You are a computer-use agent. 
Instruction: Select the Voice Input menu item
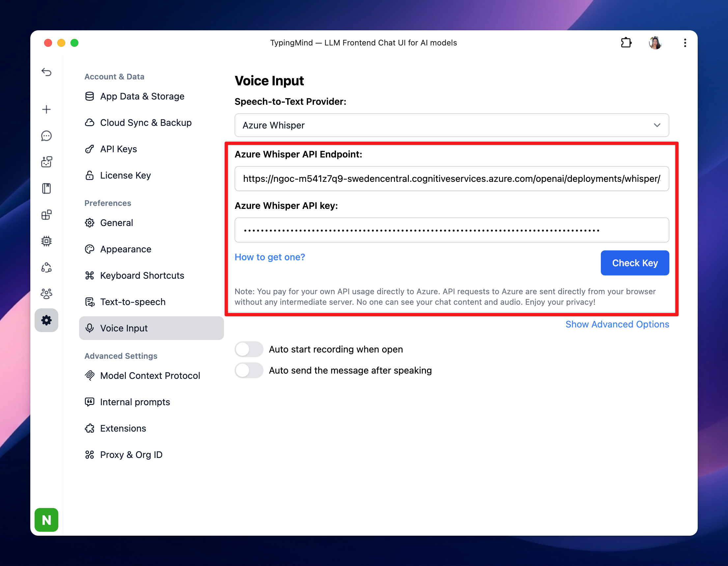(151, 328)
